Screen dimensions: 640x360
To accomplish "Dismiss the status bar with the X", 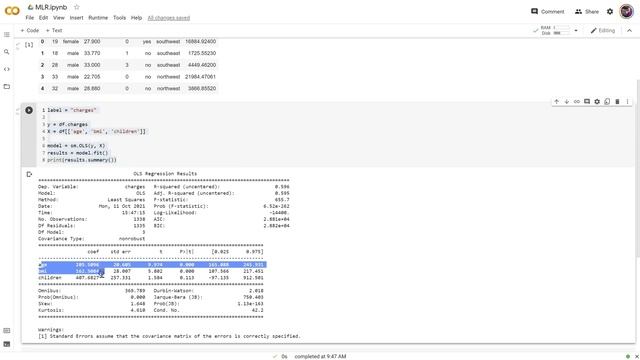I will click(636, 357).
